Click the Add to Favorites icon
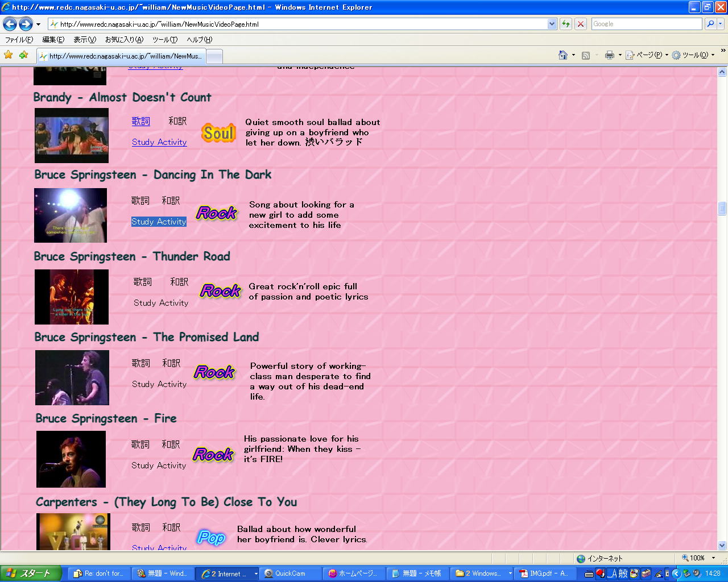Image resolution: width=728 pixels, height=582 pixels. click(x=23, y=55)
